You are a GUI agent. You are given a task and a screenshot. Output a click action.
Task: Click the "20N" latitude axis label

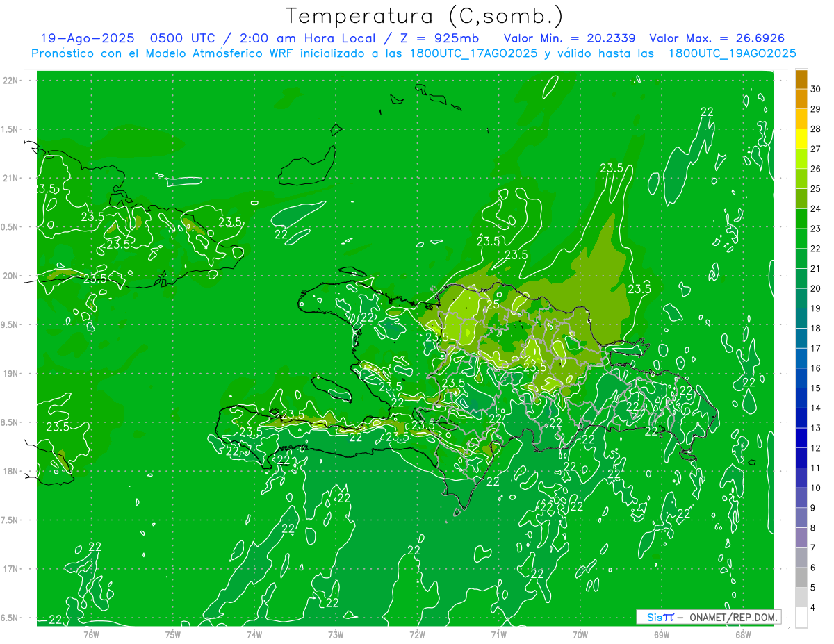click(x=12, y=276)
